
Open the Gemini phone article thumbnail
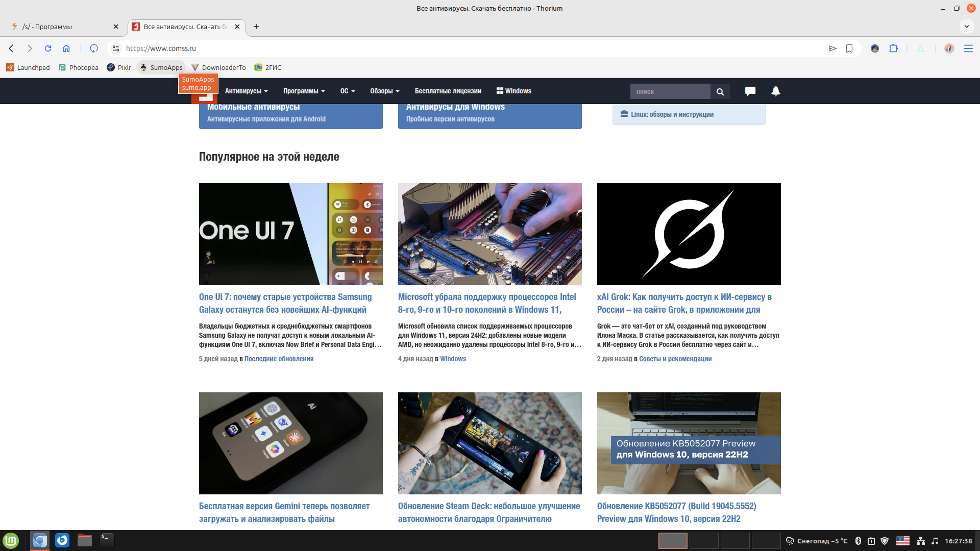point(291,443)
